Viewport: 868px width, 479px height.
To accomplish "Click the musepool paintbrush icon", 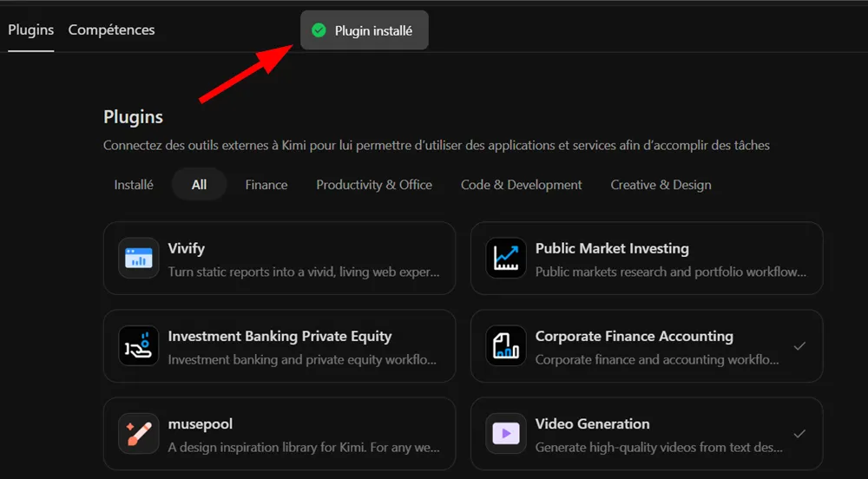I will coord(138,434).
